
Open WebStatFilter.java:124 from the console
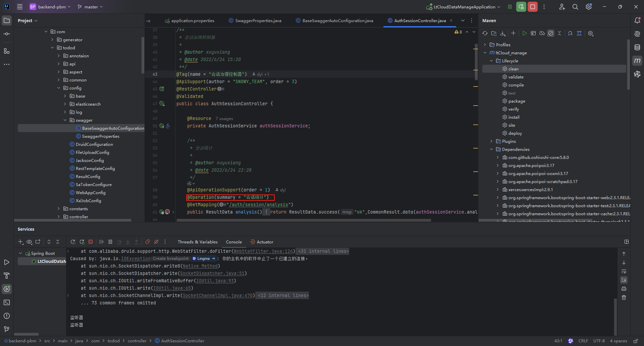pos(264,251)
